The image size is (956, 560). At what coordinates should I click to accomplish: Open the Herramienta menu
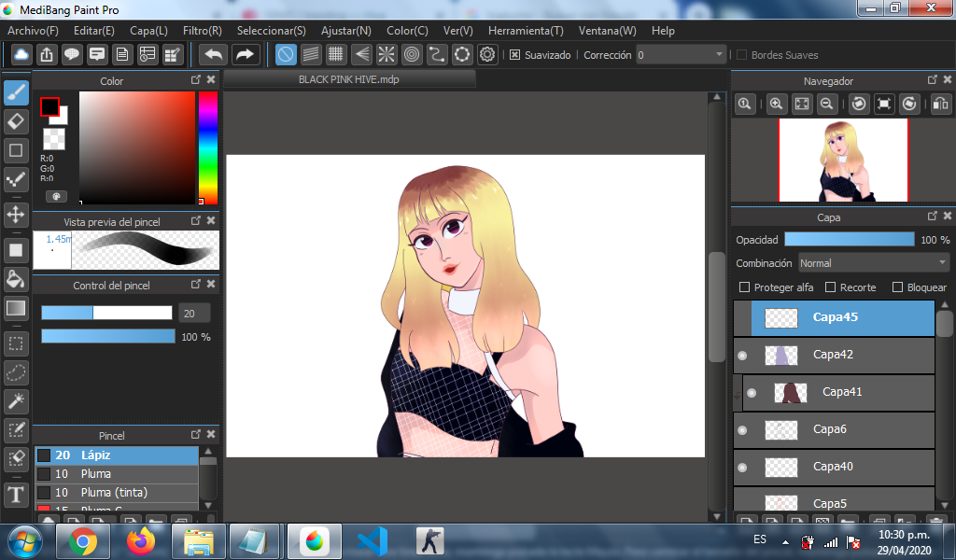tap(526, 31)
